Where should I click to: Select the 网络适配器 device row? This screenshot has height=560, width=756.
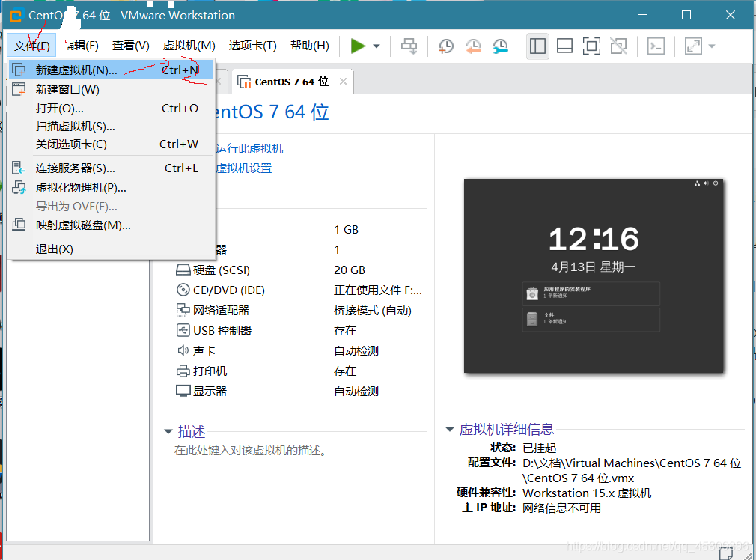click(300, 311)
